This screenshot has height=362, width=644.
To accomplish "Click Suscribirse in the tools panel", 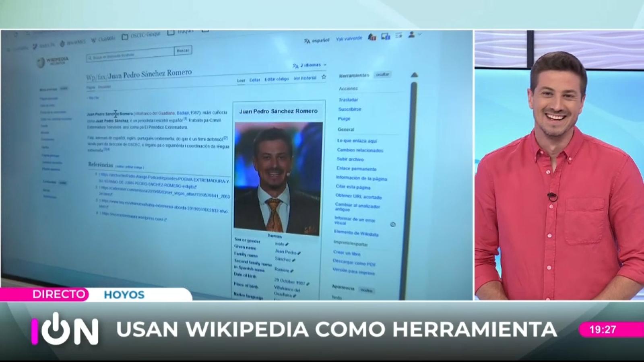I will click(350, 109).
